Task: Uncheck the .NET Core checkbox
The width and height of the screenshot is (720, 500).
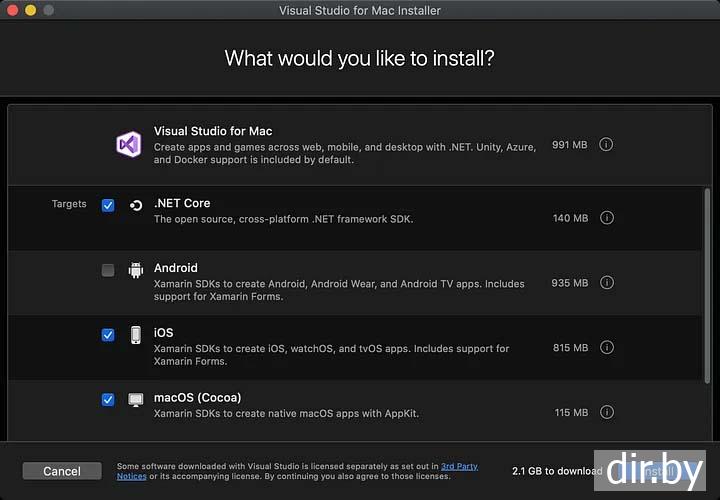Action: click(x=108, y=205)
